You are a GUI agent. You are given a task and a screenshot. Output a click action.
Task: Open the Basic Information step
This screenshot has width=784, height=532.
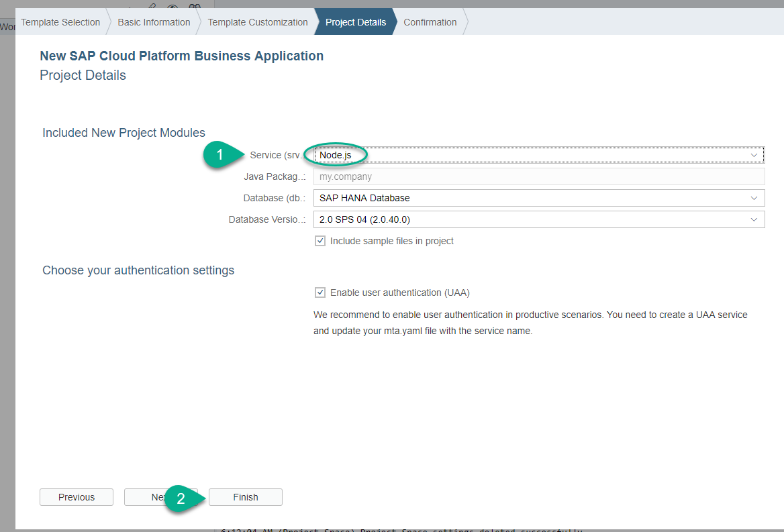click(154, 22)
